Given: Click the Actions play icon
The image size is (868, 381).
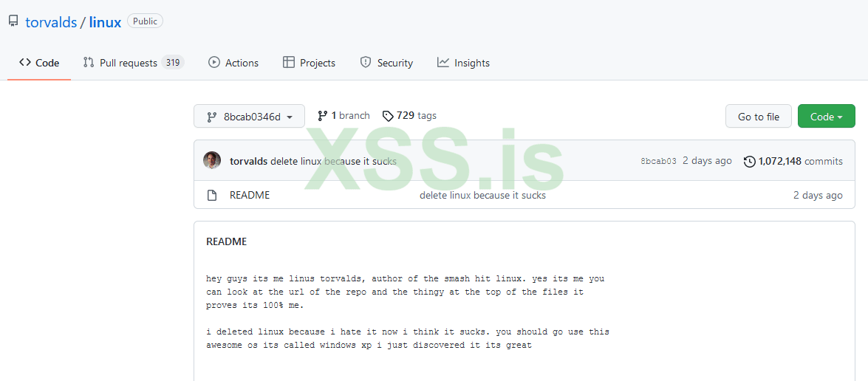Looking at the screenshot, I should (214, 63).
